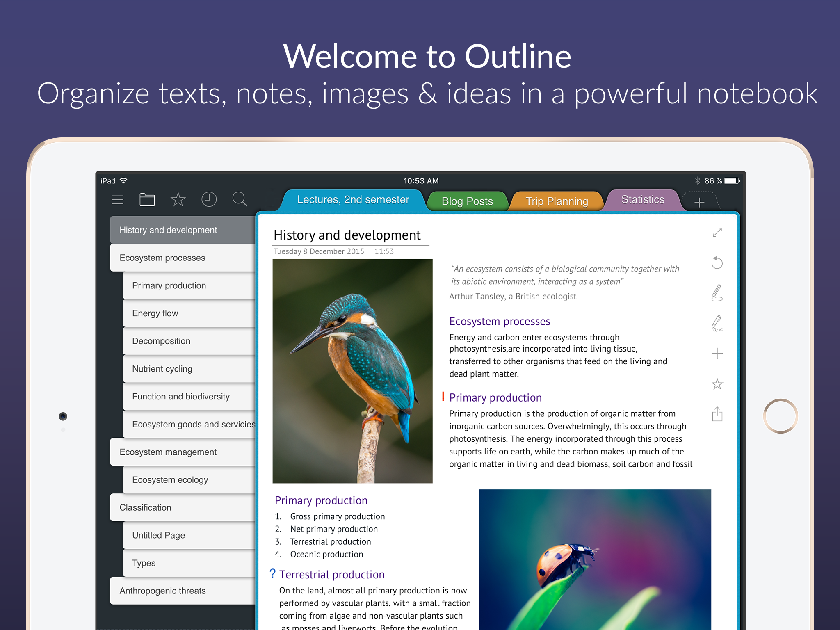
Task: Add a new section tab
Action: click(699, 202)
